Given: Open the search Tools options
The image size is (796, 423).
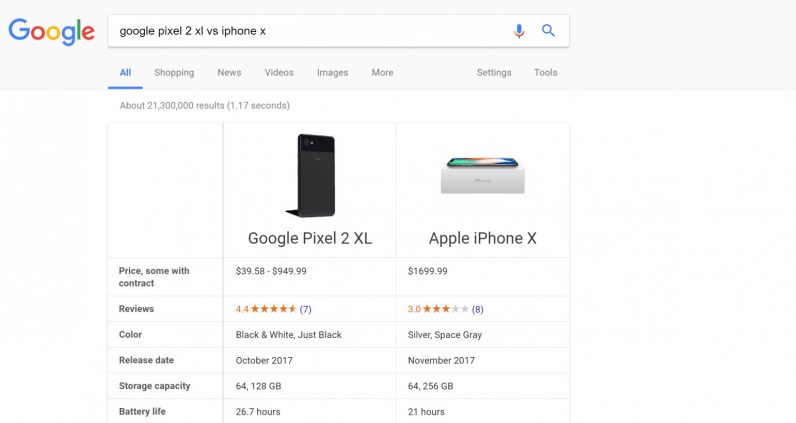Looking at the screenshot, I should (545, 73).
